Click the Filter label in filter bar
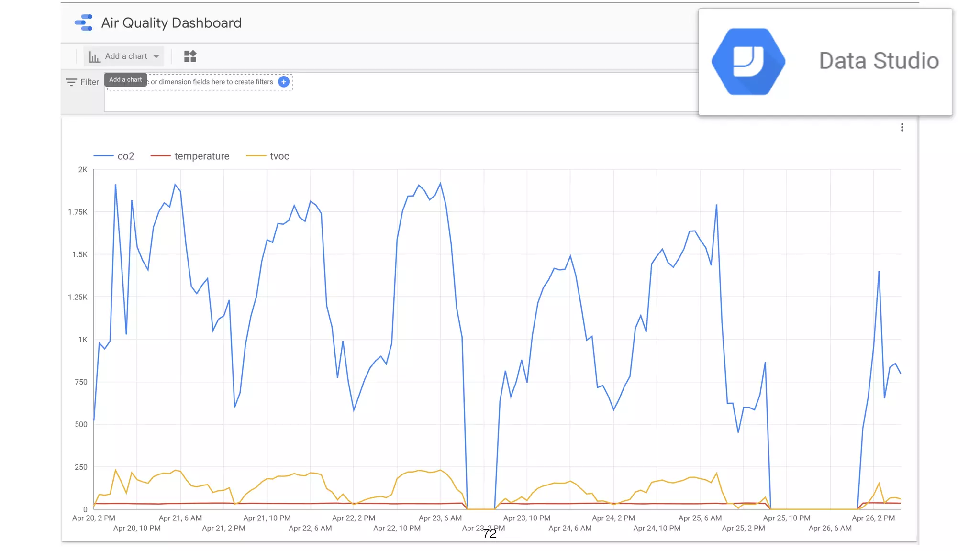 point(89,82)
